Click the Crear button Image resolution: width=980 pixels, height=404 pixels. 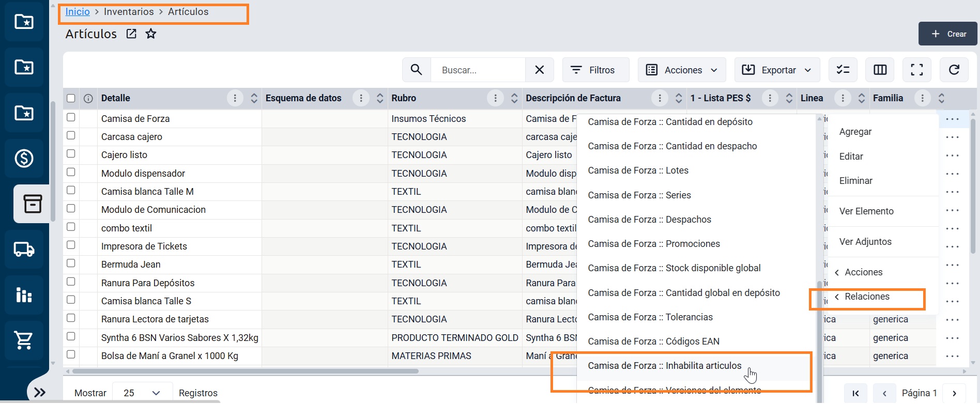pyautogui.click(x=948, y=34)
